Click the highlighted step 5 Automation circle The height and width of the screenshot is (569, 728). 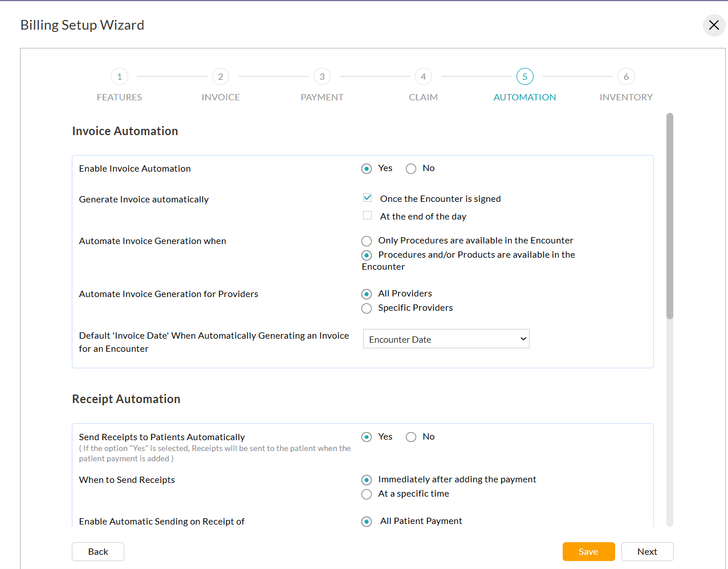[524, 76]
